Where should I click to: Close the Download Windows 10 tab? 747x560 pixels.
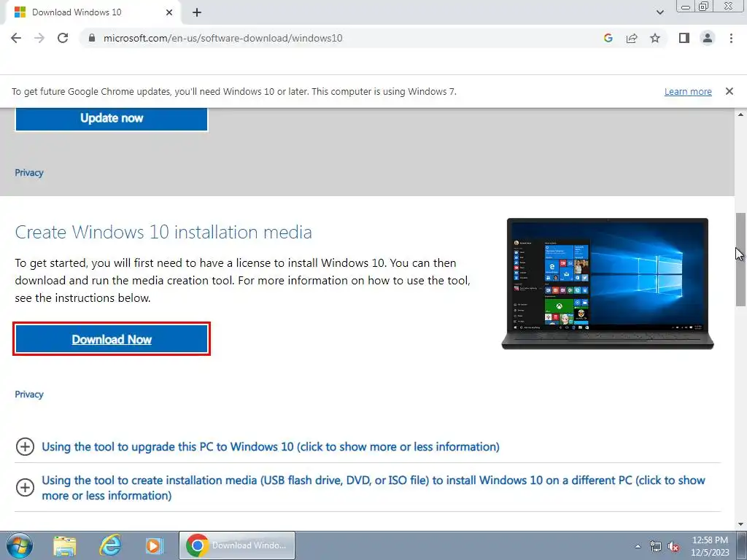coord(169,12)
